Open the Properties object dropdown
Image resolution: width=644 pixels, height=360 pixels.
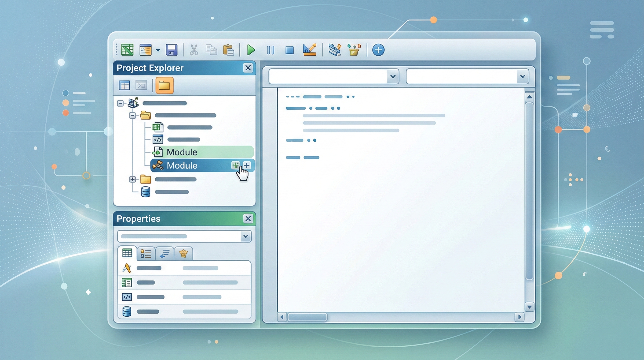pos(245,236)
